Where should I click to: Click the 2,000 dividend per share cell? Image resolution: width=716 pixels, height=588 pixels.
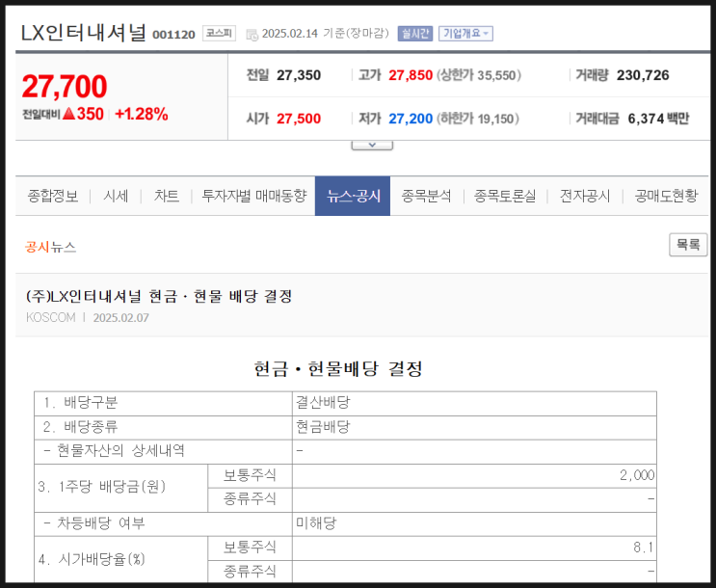[474, 475]
